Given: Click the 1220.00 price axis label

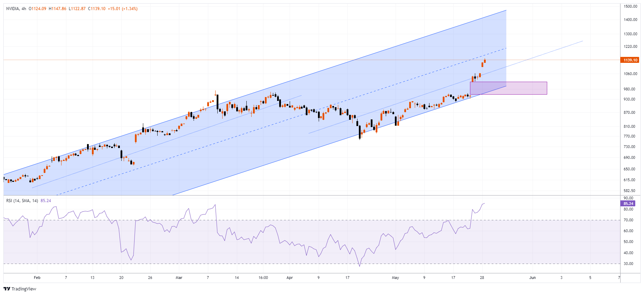Looking at the screenshot, I should pos(630,46).
